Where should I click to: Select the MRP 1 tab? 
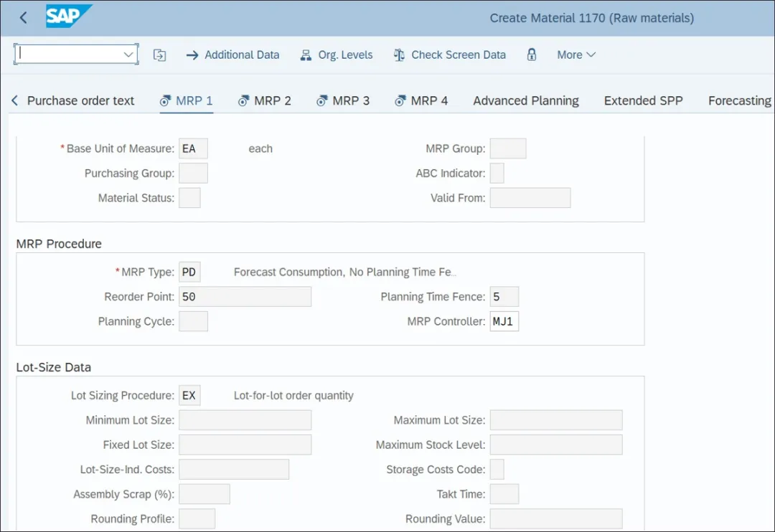pos(187,101)
